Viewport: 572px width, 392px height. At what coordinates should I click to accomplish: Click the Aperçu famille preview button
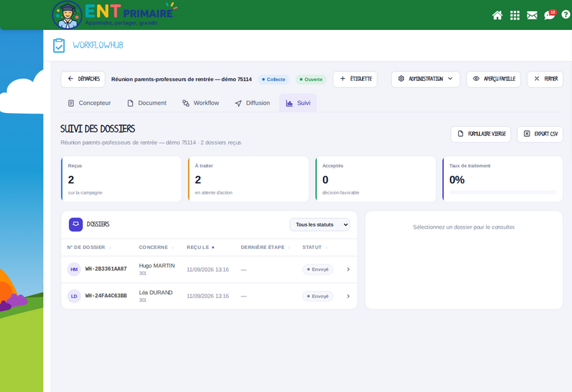pos(494,79)
